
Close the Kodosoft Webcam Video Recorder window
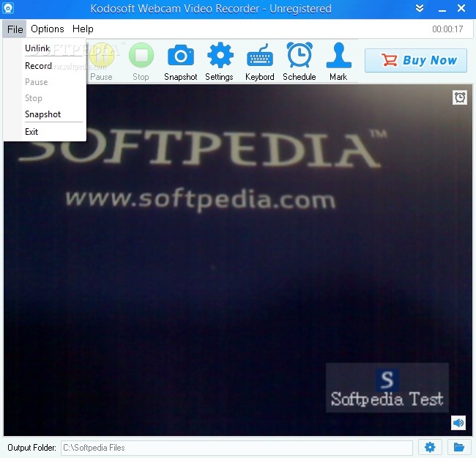tap(461, 8)
